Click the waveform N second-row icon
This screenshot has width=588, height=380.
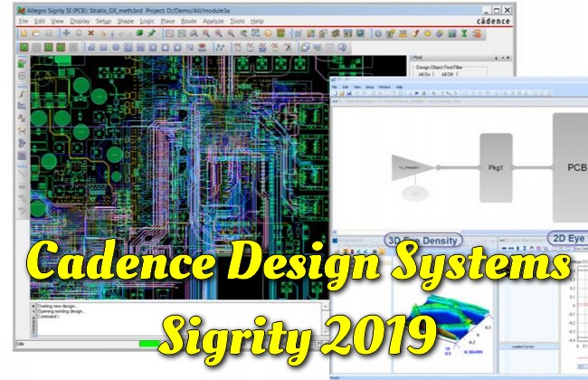[220, 48]
